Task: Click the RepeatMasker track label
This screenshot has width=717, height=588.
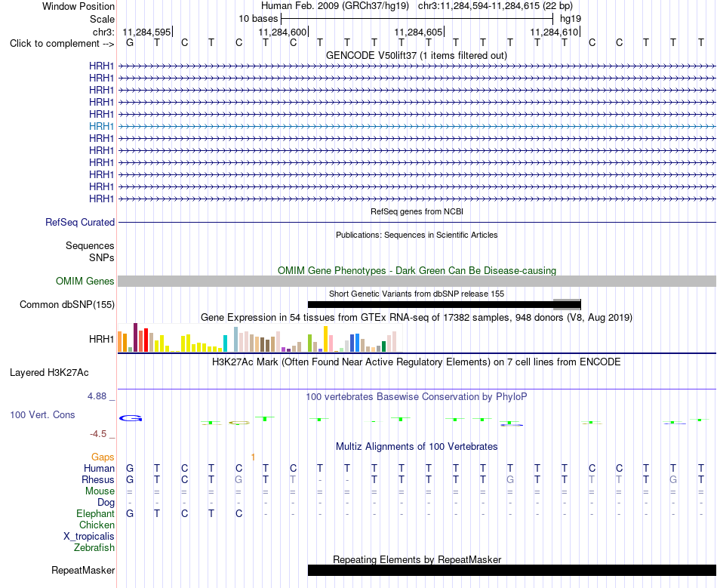Action: 83,570
